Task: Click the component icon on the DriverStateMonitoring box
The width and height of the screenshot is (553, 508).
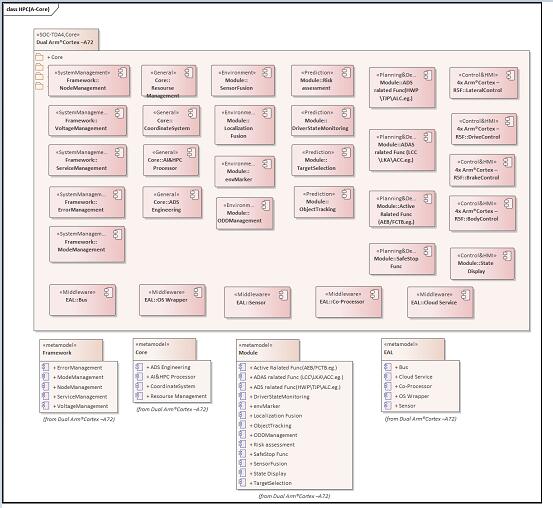Action: click(346, 113)
